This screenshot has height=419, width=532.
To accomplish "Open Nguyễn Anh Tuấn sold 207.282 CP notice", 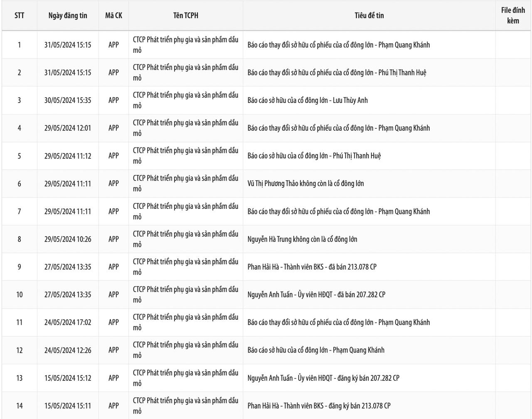I will [316, 295].
